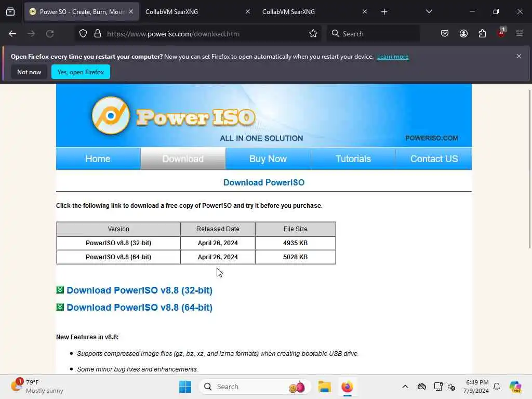Viewport: 532px width, 399px height.
Task: Select the PowerISO v8.8 (64-bit) table cell
Action: tap(118, 257)
